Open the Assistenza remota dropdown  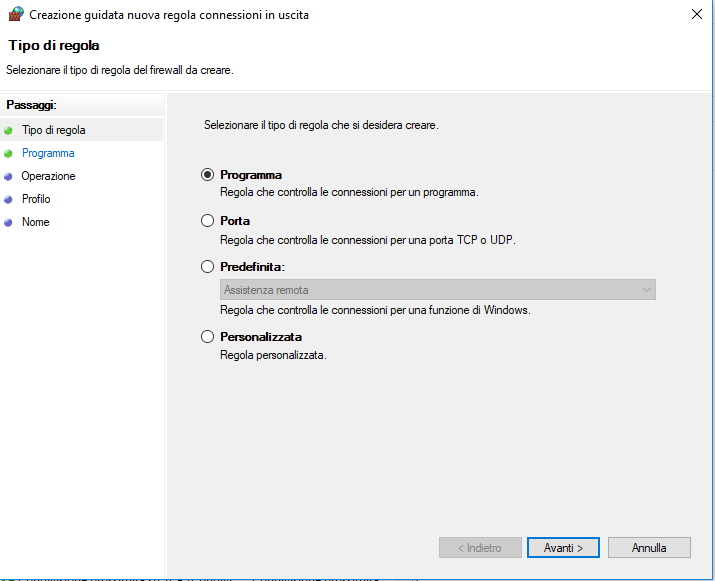437,290
